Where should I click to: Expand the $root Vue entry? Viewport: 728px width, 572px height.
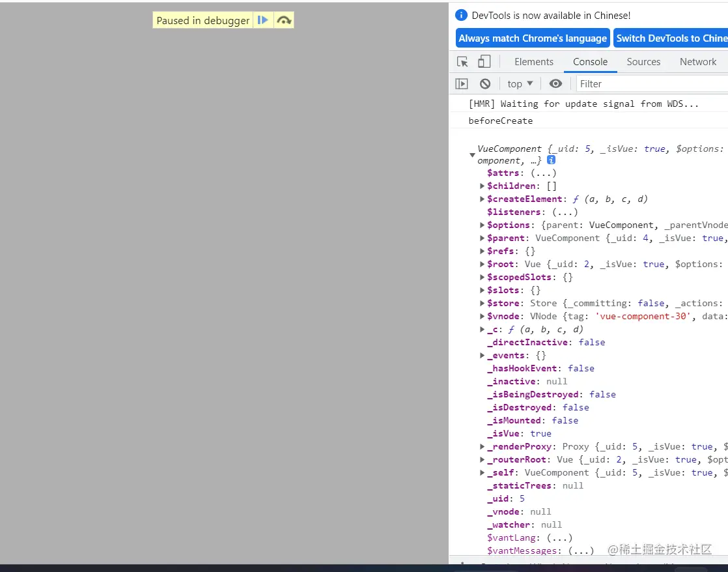point(482,264)
